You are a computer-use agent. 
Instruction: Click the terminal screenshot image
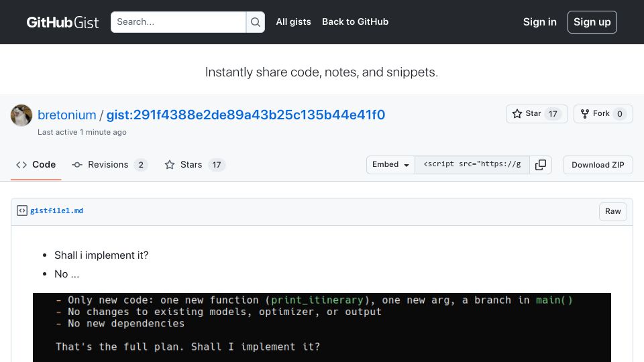point(322,328)
